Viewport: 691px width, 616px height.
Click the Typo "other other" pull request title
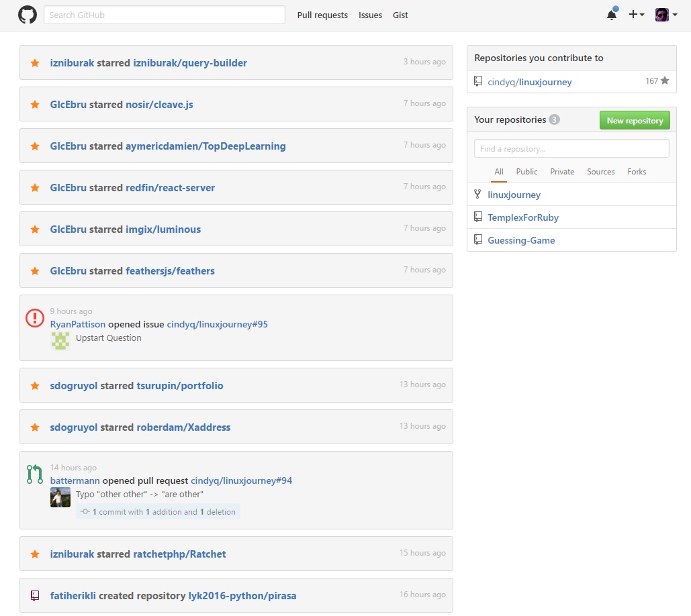(x=139, y=494)
